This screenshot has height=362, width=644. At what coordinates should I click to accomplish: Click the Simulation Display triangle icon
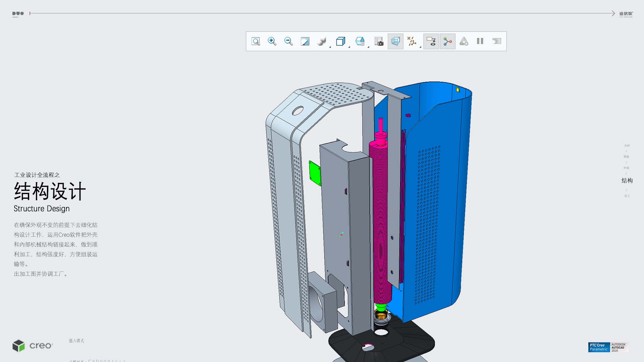point(464,41)
